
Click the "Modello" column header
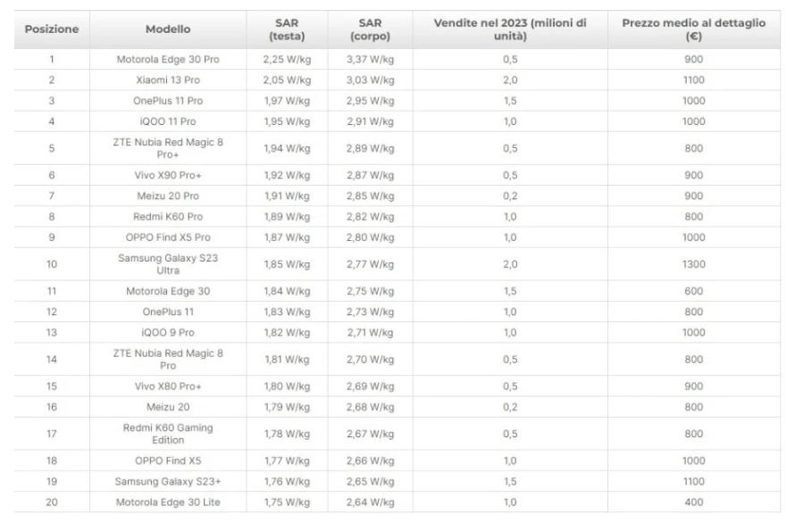pos(168,29)
